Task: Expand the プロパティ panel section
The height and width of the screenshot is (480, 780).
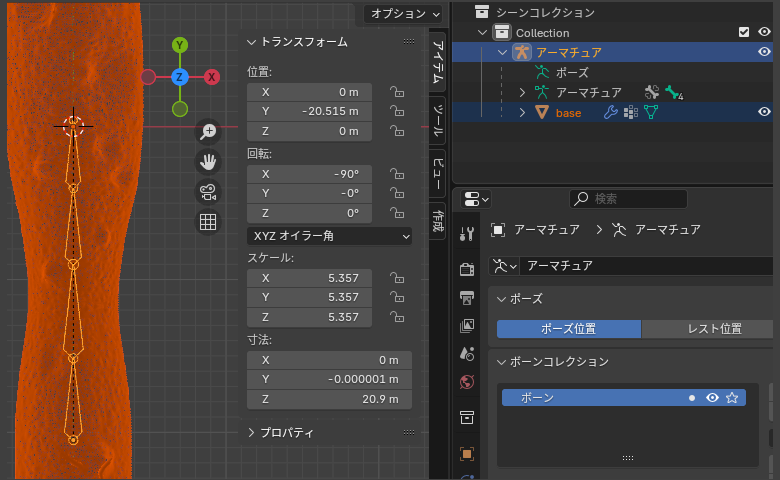Action: (x=252, y=433)
